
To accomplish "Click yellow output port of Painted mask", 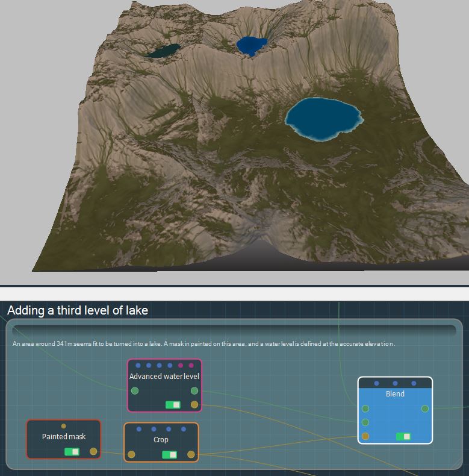I will click(x=93, y=451).
